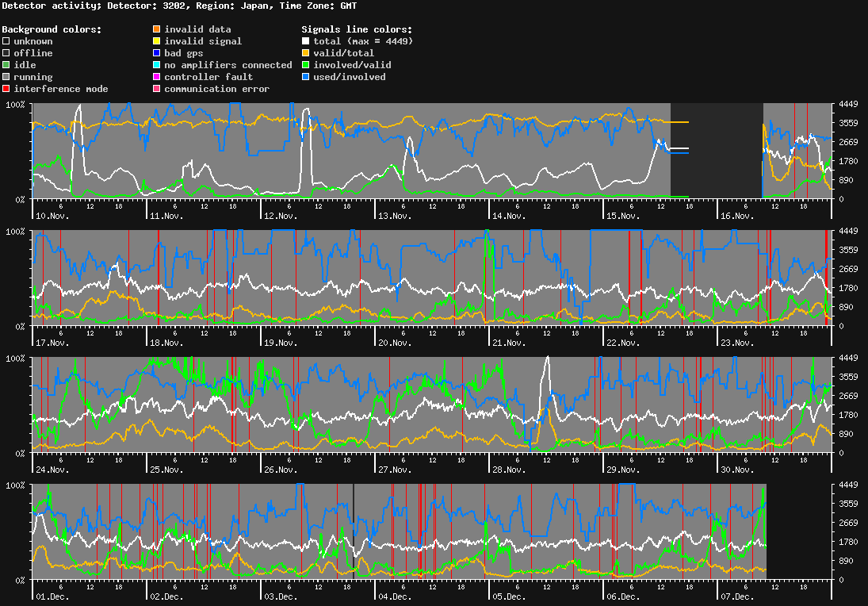Image resolution: width=868 pixels, height=606 pixels.
Task: Click the 'running' gray color swatch
Action: point(6,76)
